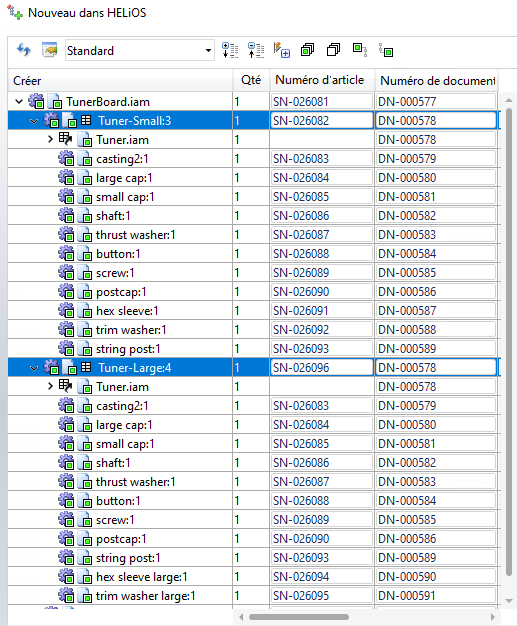Expand Tuner.iam under Tuner-Small:3

(50, 140)
